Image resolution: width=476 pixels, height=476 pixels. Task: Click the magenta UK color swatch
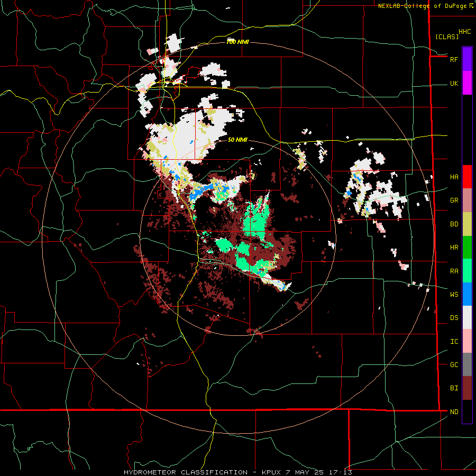click(x=467, y=83)
